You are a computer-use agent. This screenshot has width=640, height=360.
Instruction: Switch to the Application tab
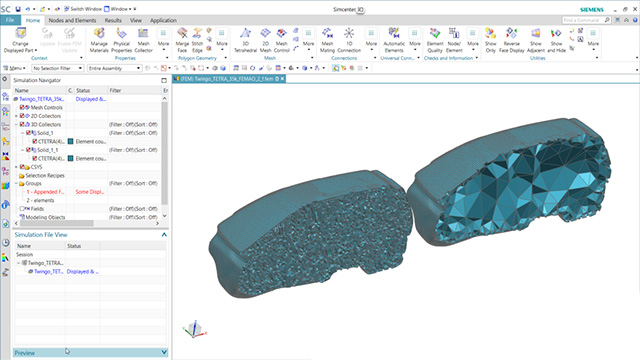tap(163, 20)
